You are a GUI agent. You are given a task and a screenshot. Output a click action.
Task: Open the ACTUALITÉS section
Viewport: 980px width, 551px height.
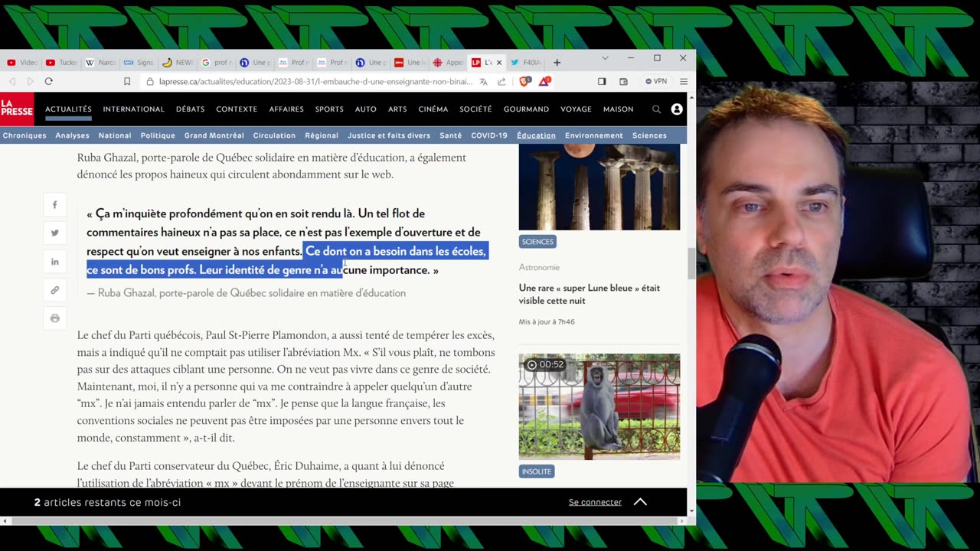pyautogui.click(x=68, y=109)
